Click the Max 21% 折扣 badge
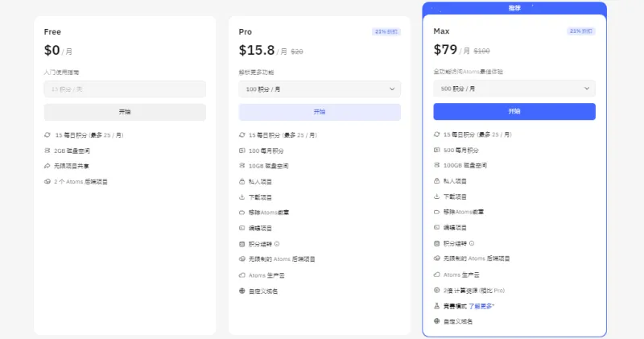The height and width of the screenshot is (339, 644). point(580,31)
